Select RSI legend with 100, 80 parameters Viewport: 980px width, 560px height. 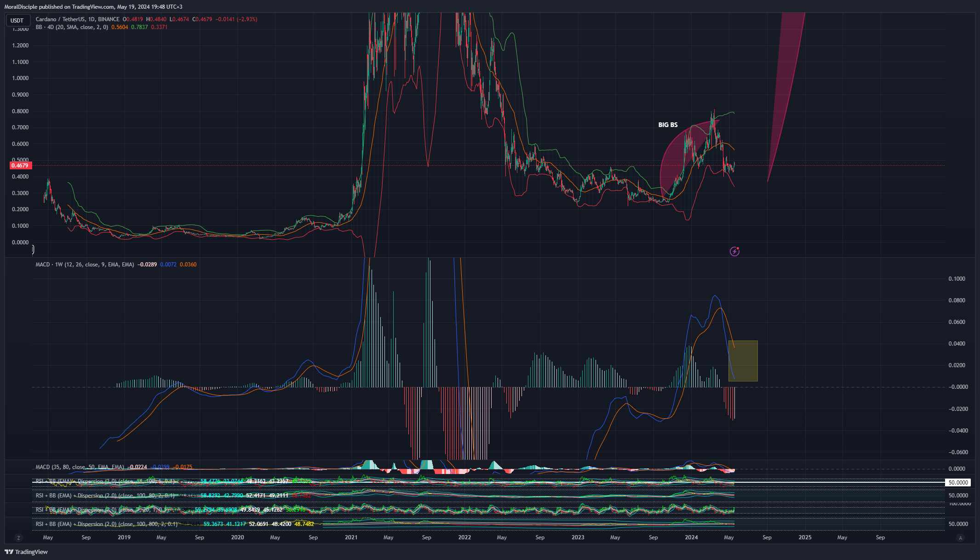point(105,496)
